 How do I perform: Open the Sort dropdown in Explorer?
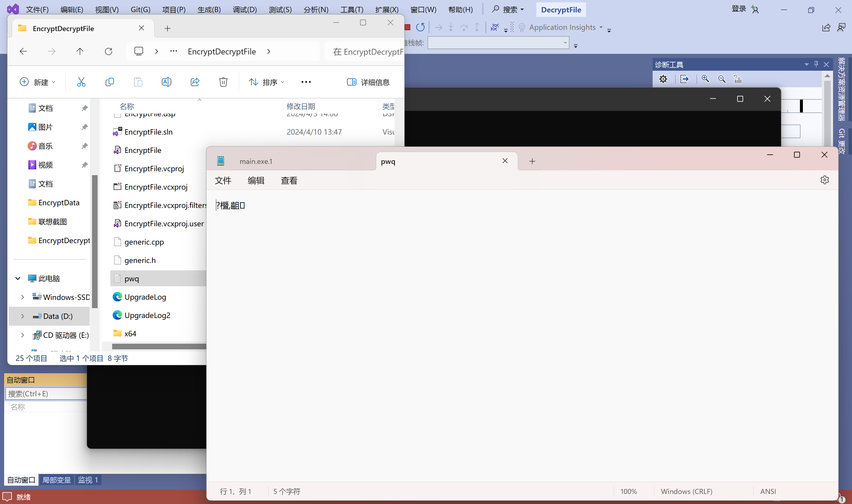coord(266,82)
